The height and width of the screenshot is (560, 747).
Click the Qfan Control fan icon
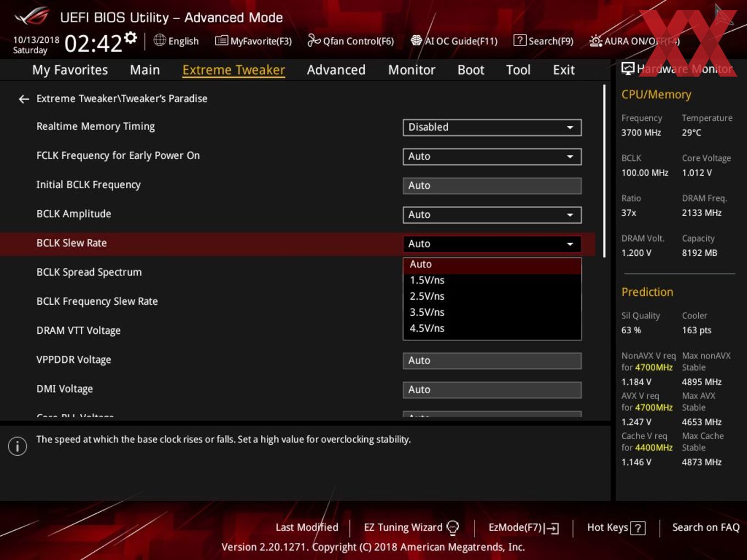(314, 40)
